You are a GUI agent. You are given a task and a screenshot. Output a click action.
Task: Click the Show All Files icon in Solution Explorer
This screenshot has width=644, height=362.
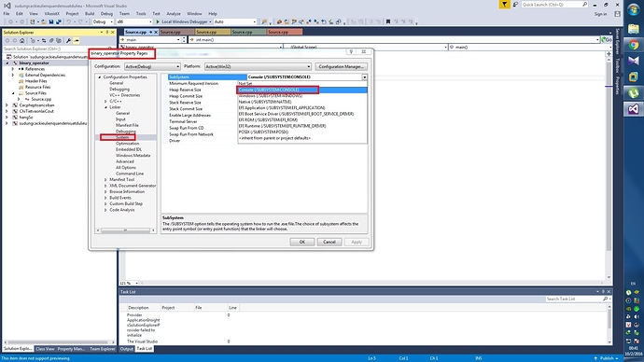point(59,41)
